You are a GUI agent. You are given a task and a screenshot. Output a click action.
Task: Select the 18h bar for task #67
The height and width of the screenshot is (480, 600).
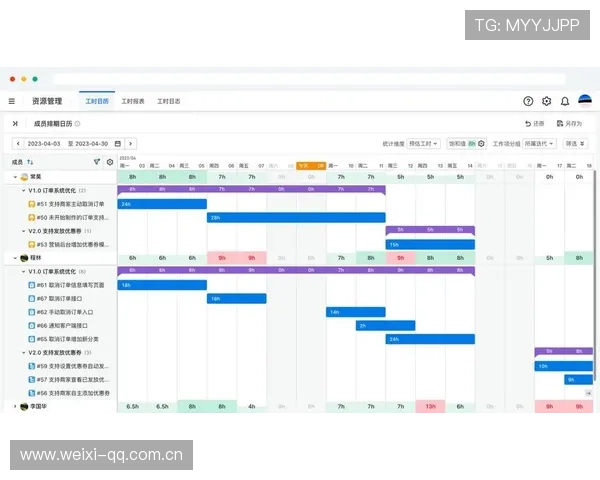coord(236,299)
